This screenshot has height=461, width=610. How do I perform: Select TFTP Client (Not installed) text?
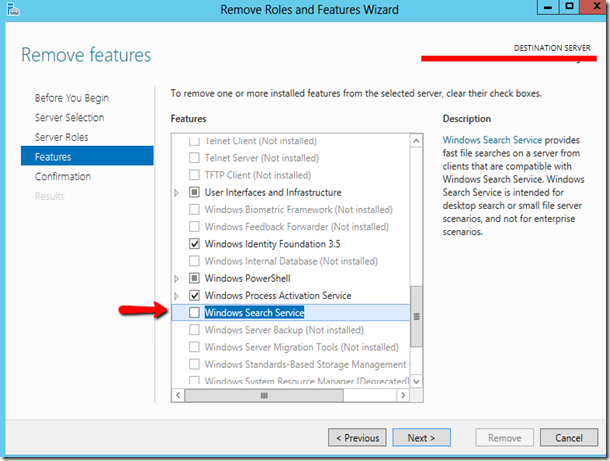click(x=258, y=175)
